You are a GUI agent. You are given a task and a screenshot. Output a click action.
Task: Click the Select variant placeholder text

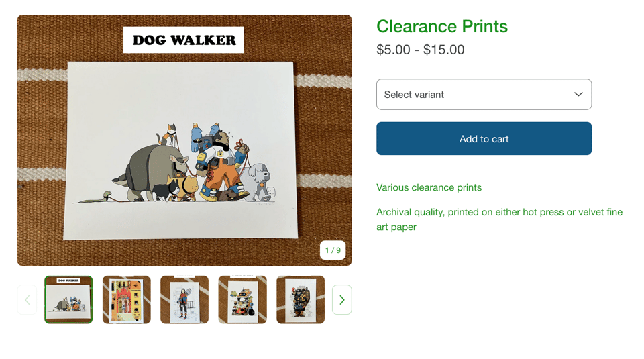414,95
